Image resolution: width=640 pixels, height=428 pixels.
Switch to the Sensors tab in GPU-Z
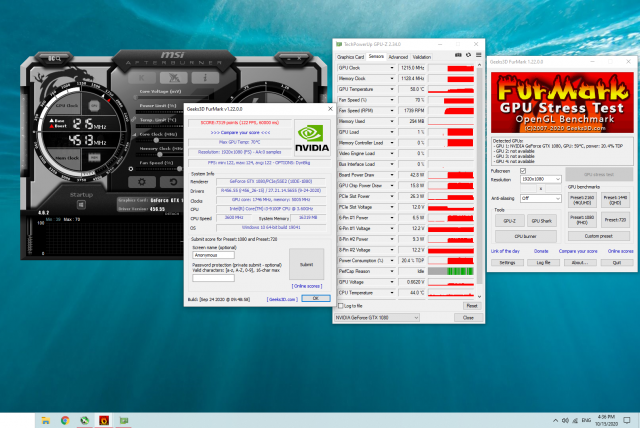pos(376,57)
